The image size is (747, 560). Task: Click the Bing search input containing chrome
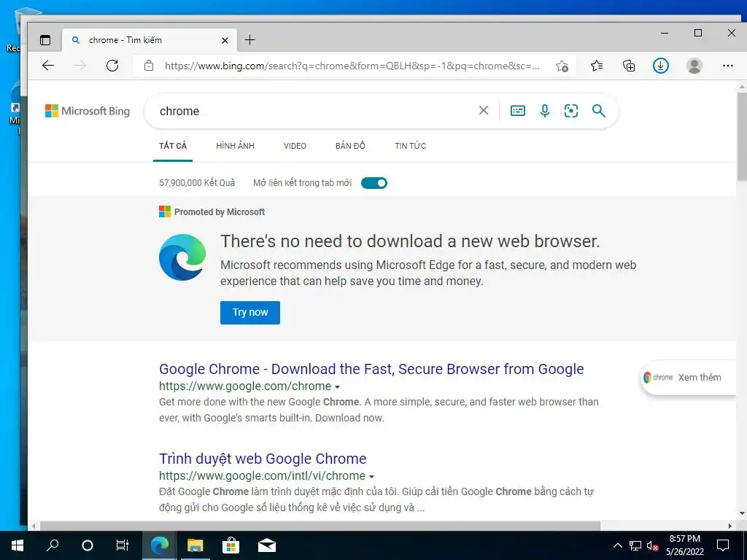point(314,111)
